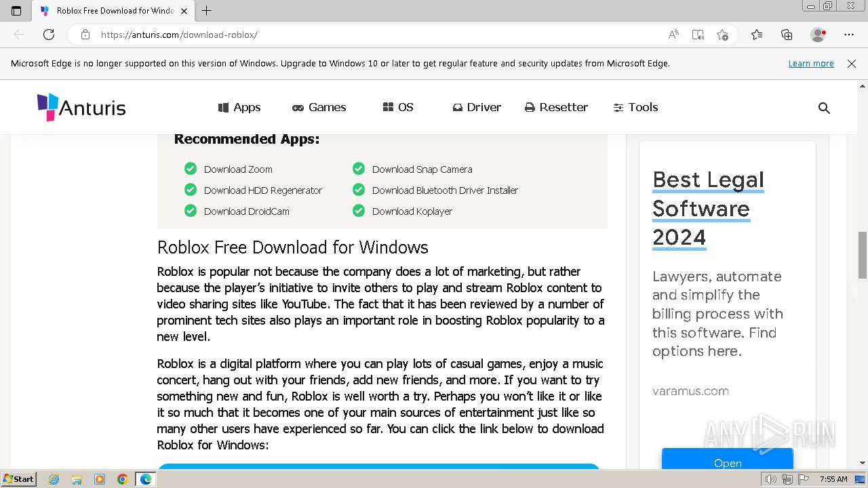Click the address bar URL

179,35
